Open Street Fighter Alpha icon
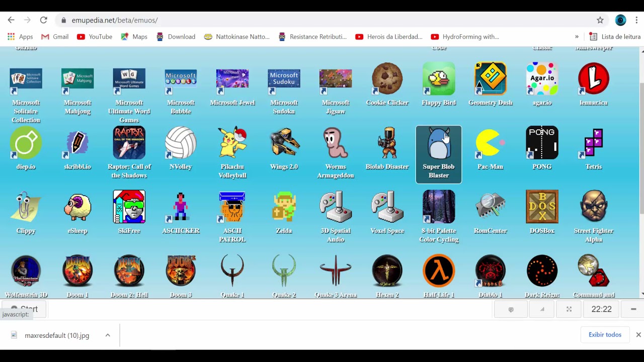Viewport: 644px width, 362px height. tap(594, 207)
